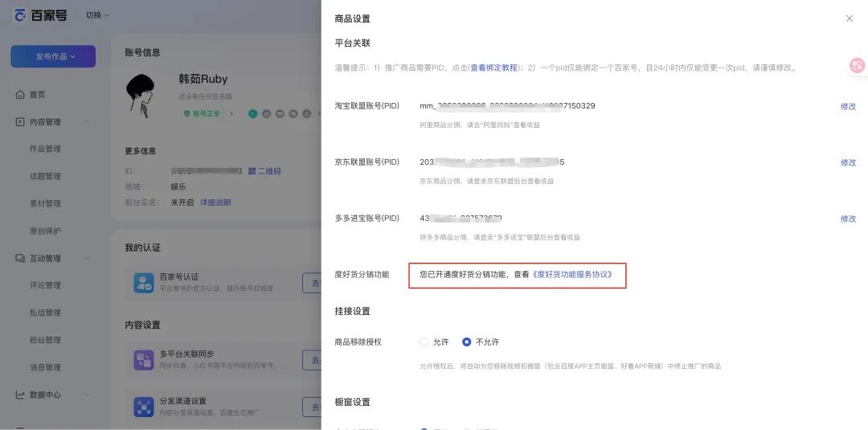Click the 韩茹Ruby profile avatar
This screenshot has height=430, width=868.
(x=145, y=95)
